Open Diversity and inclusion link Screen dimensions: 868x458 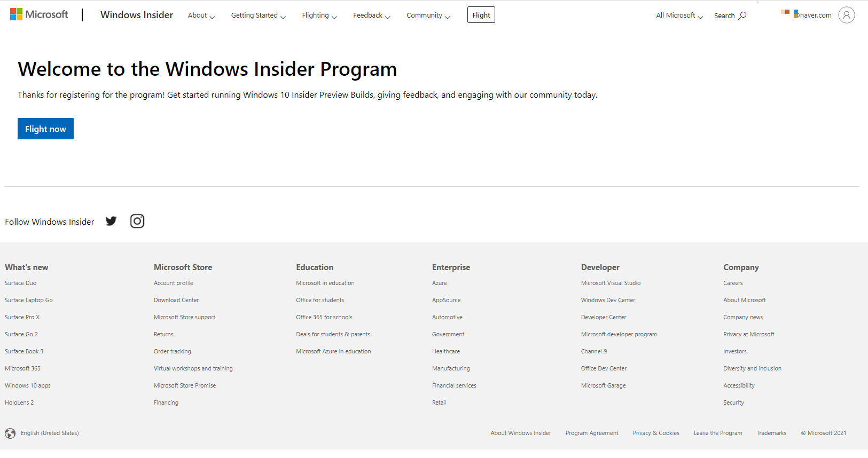click(752, 368)
